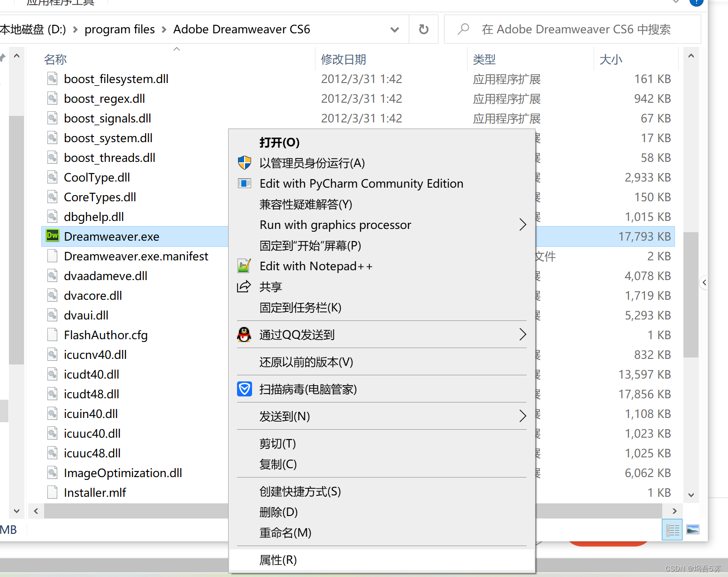
Task: Expand the Run with graphics processor submenu
Action: [x=523, y=224]
